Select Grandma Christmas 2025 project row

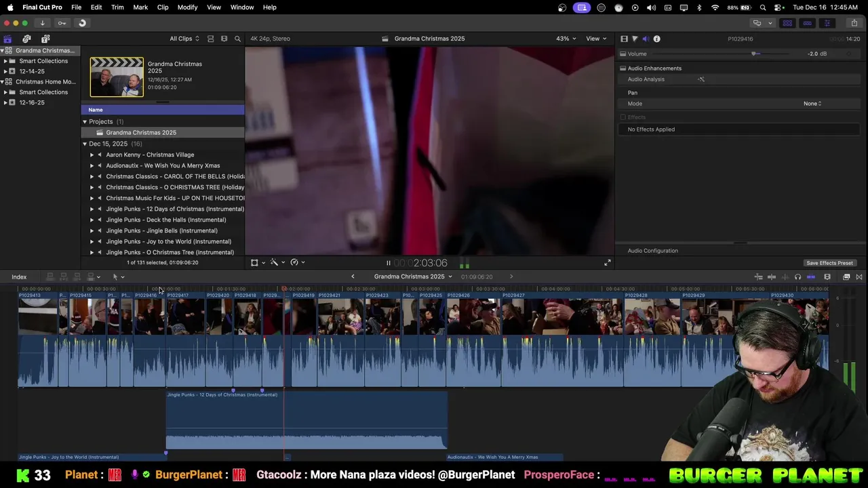[163, 133]
